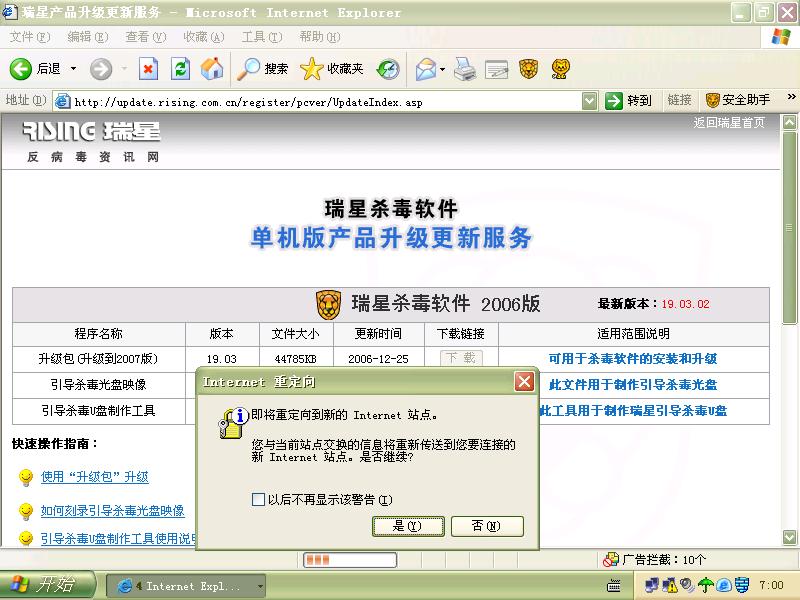Open the 安全助手 lion icon

tap(712, 100)
